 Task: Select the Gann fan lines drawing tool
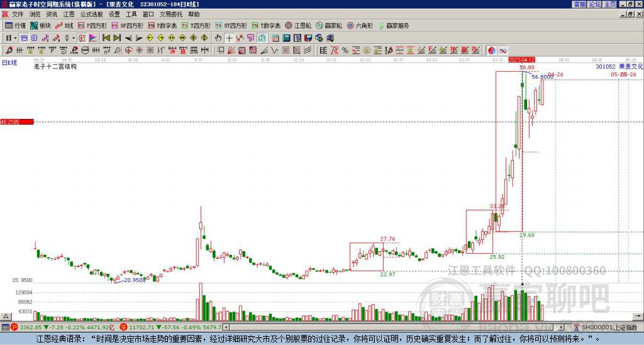[231, 50]
